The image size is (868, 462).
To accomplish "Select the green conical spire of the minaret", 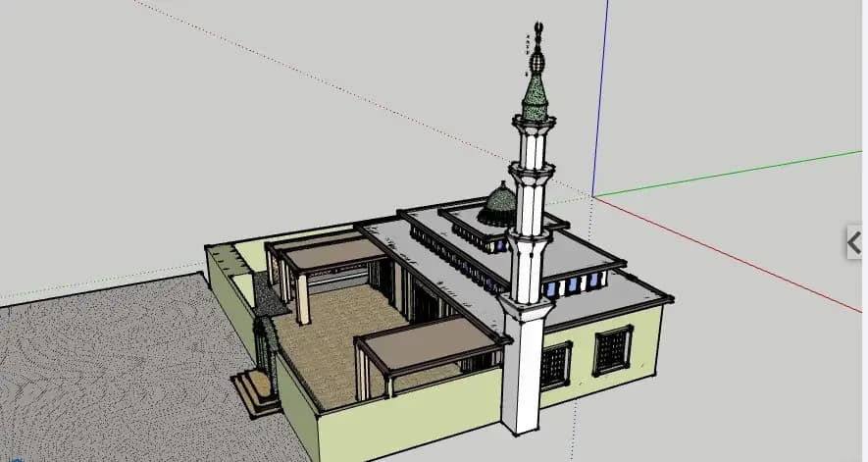I will [x=536, y=96].
